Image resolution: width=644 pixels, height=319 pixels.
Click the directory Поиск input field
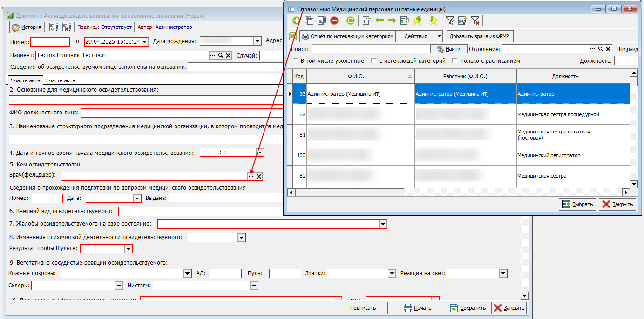[x=371, y=49]
